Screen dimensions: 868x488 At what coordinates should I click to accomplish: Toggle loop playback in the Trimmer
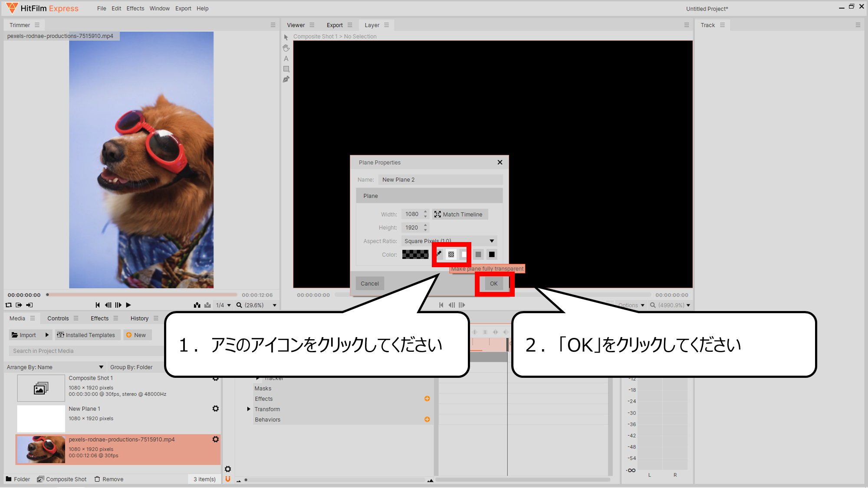click(x=8, y=305)
